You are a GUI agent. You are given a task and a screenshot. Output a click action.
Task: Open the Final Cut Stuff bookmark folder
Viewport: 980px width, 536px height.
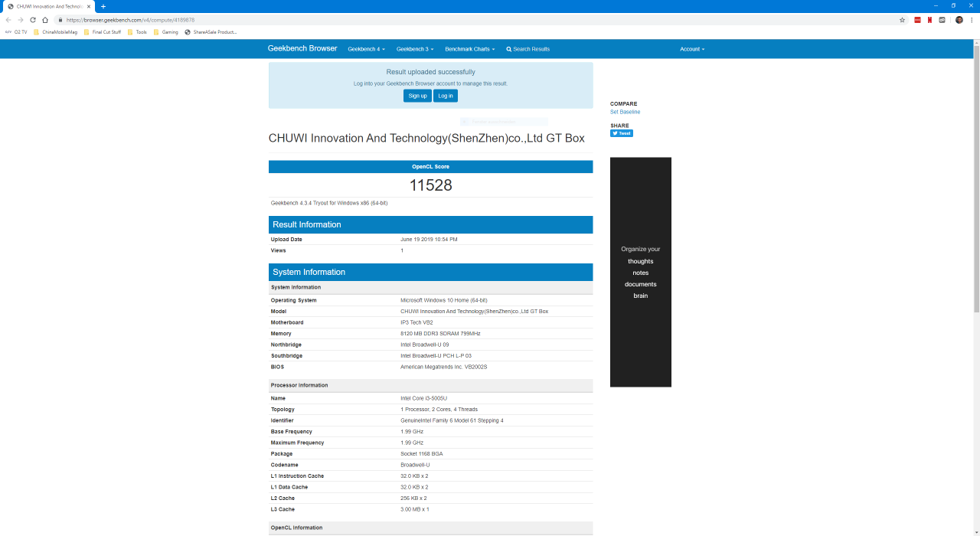point(103,32)
